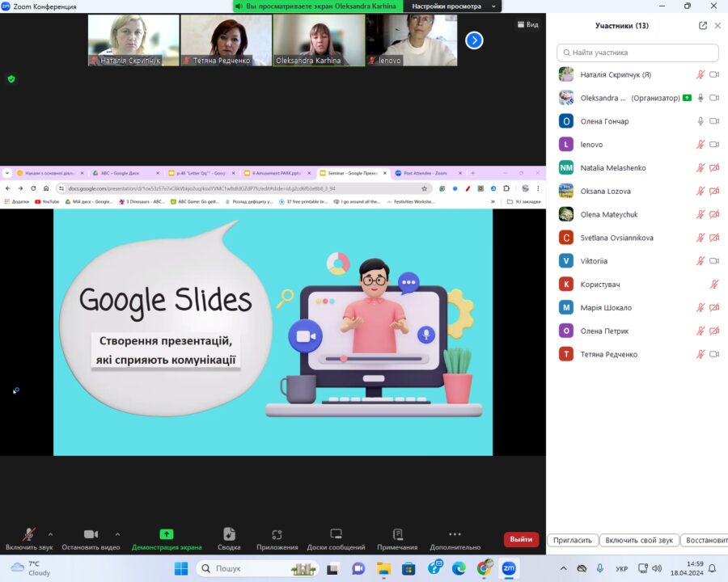The height and width of the screenshot is (582, 728).
Task: Click the Найти участника search field
Action: click(x=637, y=53)
